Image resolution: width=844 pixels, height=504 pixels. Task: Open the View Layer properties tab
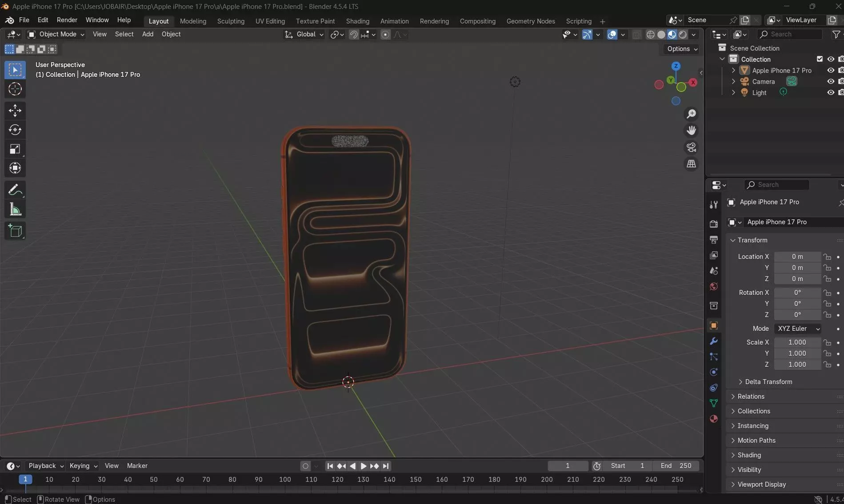714,255
